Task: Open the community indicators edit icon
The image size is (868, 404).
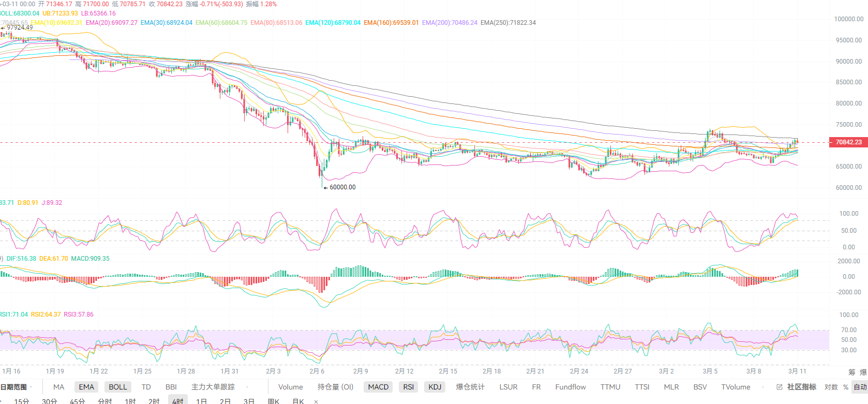Action: click(x=780, y=387)
